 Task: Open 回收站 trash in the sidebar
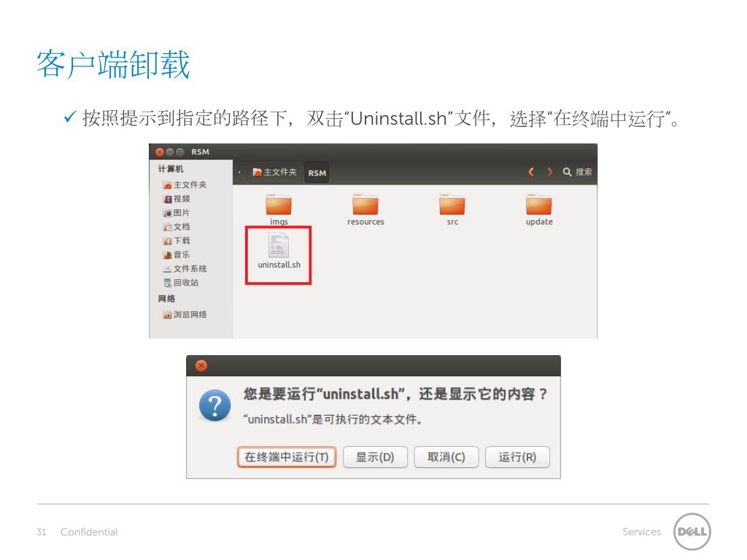click(x=181, y=282)
